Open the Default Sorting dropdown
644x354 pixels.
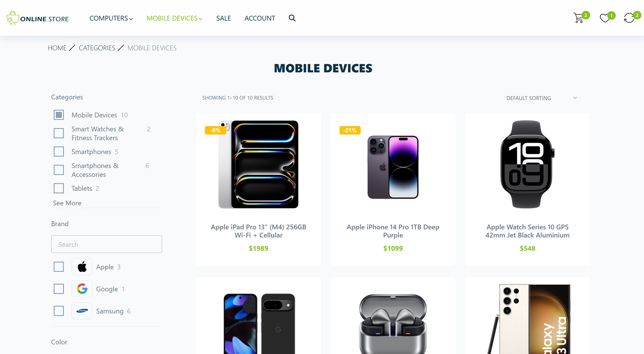(x=542, y=98)
